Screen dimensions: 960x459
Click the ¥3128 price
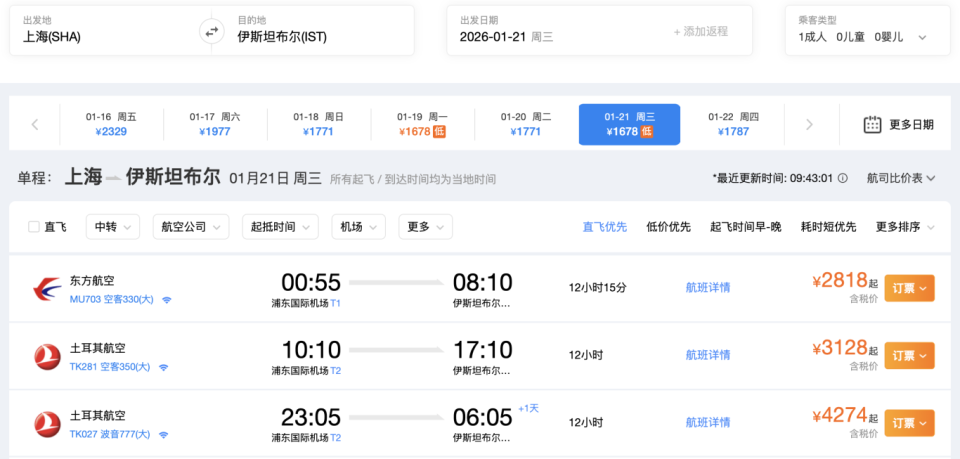(840, 348)
